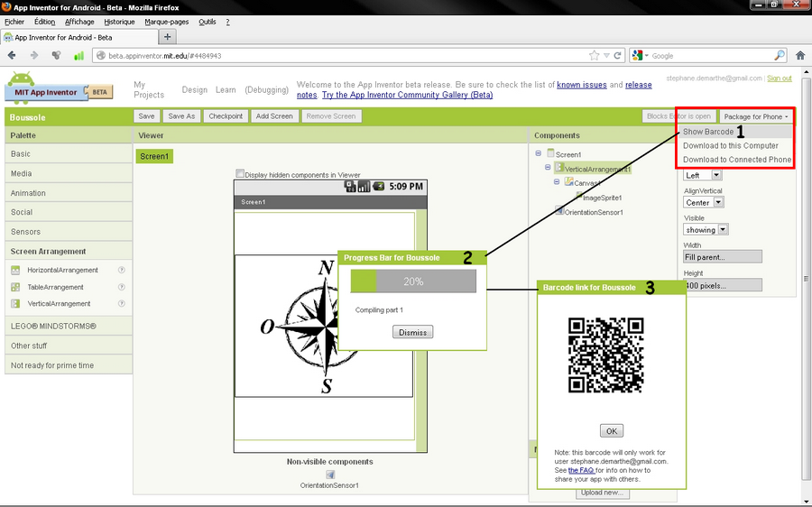Viewport: 812px width, 507px height.
Task: Click the Checkpoint button
Action: point(226,116)
